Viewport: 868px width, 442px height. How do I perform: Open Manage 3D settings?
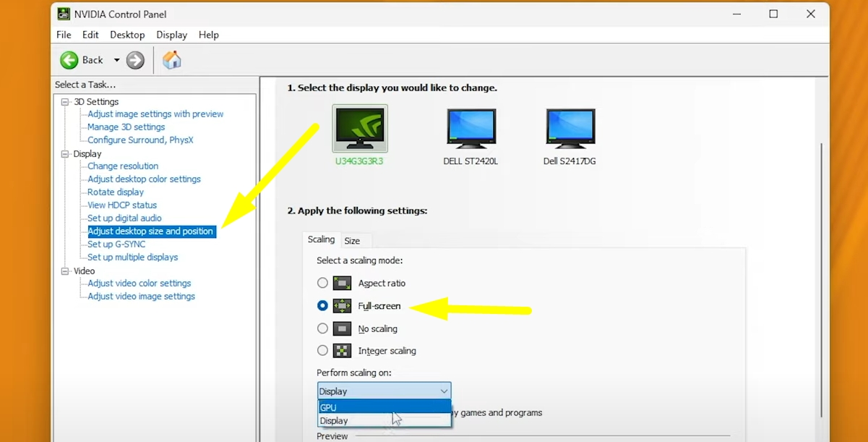coord(126,127)
